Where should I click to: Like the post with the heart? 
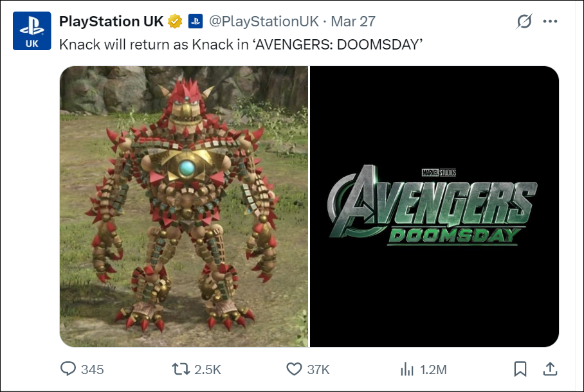tap(294, 369)
